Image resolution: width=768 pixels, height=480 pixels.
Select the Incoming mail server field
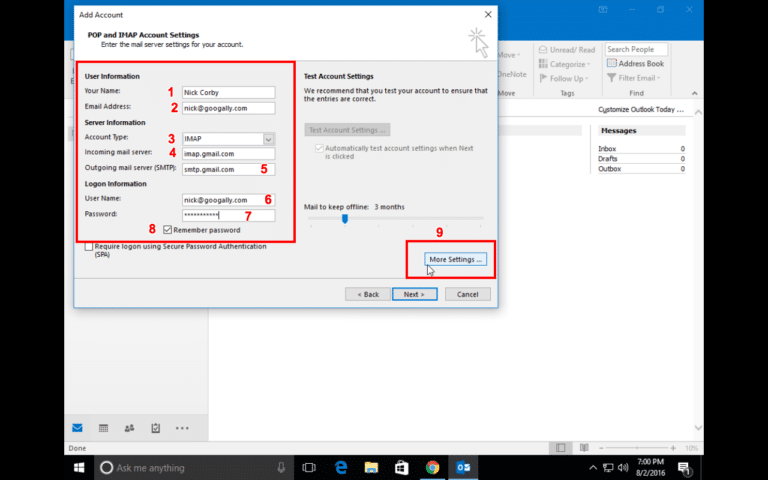click(228, 154)
